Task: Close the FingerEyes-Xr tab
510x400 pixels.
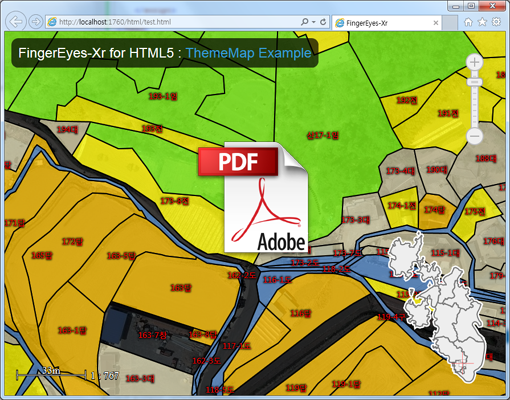Action: pyautogui.click(x=436, y=23)
